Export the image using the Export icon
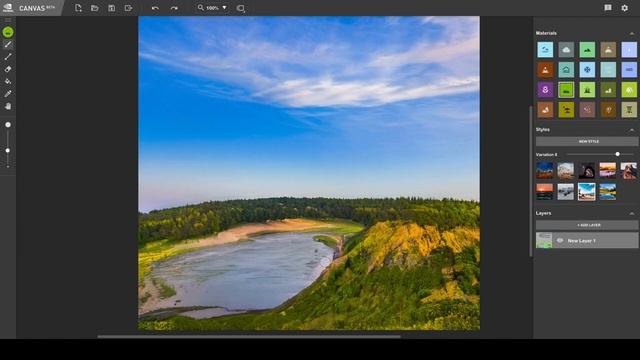The image size is (640, 360). click(x=129, y=8)
